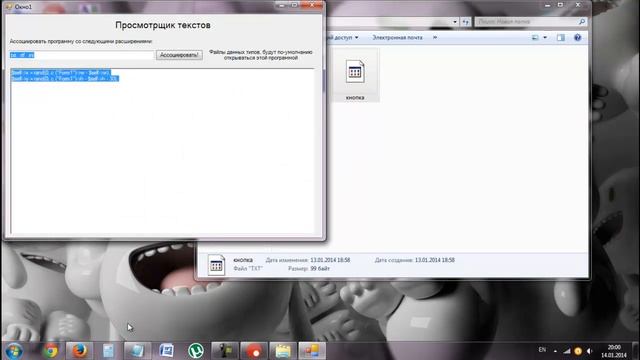Click the Окно1 window title icon
This screenshot has width=640, height=360.
click(x=9, y=7)
